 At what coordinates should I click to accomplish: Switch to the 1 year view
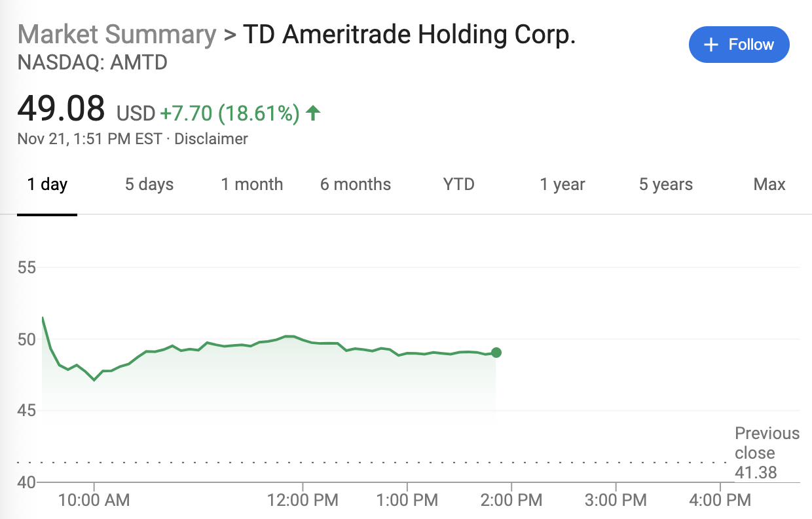[x=562, y=185]
